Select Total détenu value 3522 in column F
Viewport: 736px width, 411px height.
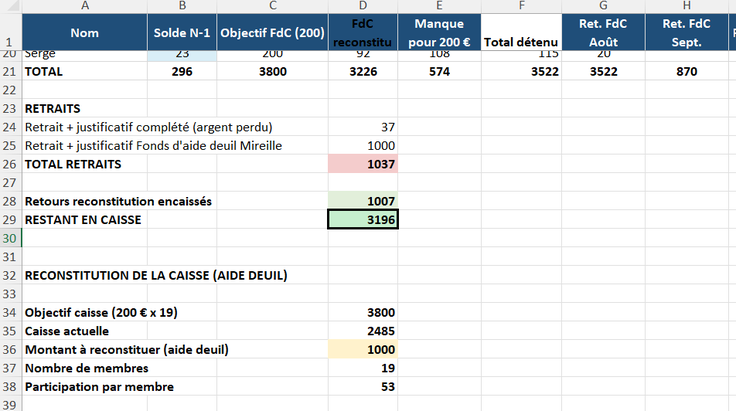(x=521, y=72)
